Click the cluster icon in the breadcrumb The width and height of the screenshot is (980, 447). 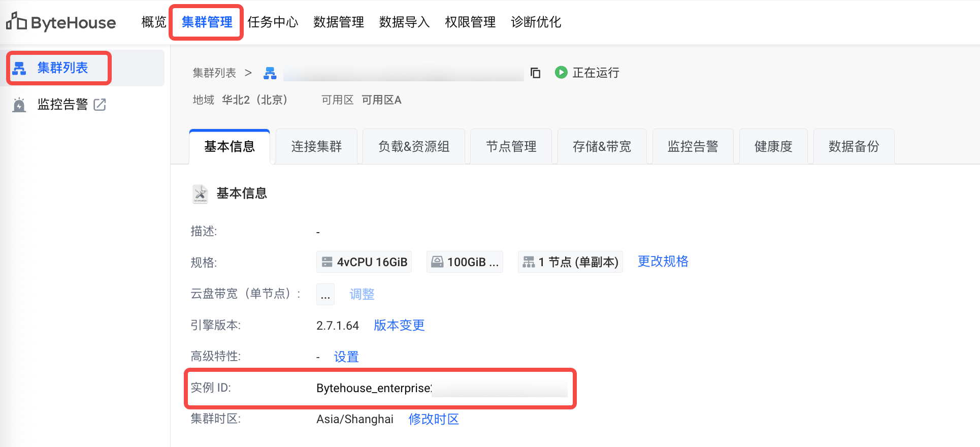point(270,73)
